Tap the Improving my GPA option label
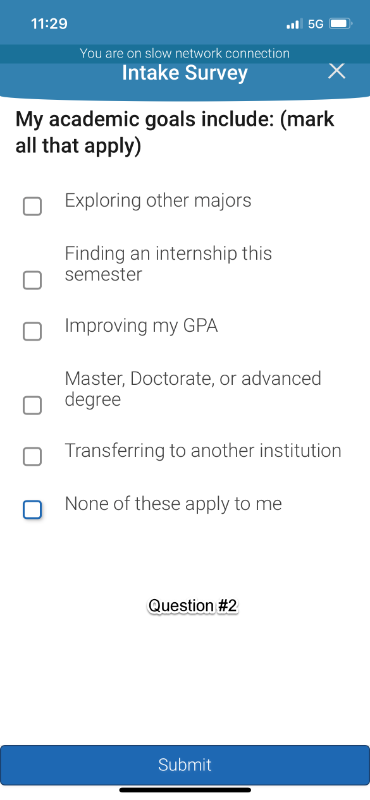Viewport: 370px width, 800px height. (x=141, y=326)
